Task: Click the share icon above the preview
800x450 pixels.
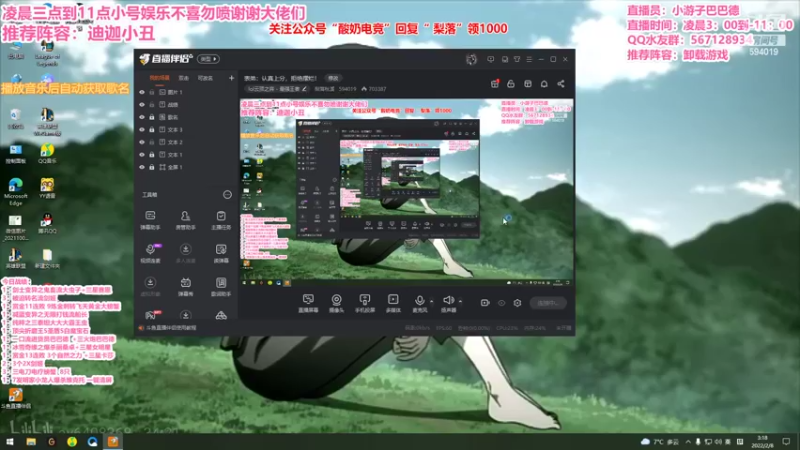Action: coord(561,84)
